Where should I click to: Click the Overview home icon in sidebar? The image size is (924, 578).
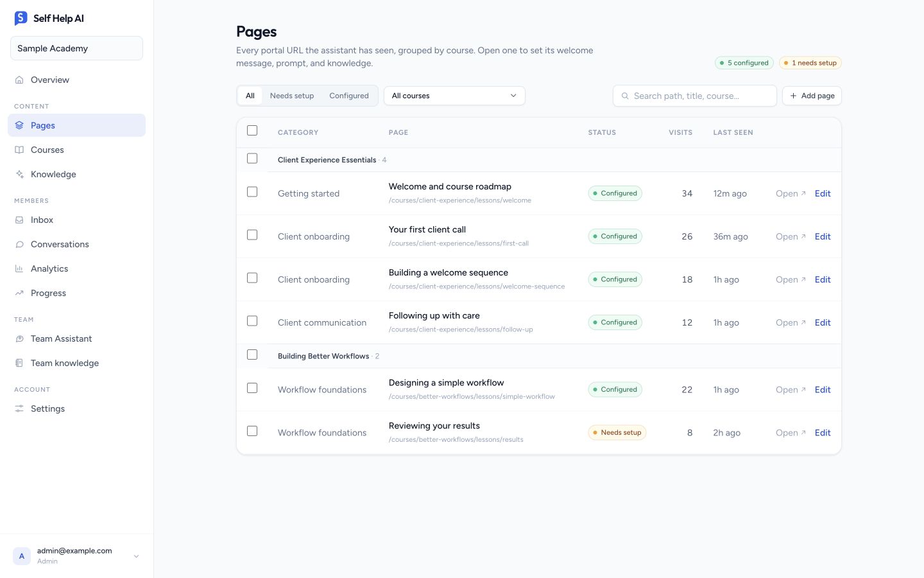tap(19, 80)
